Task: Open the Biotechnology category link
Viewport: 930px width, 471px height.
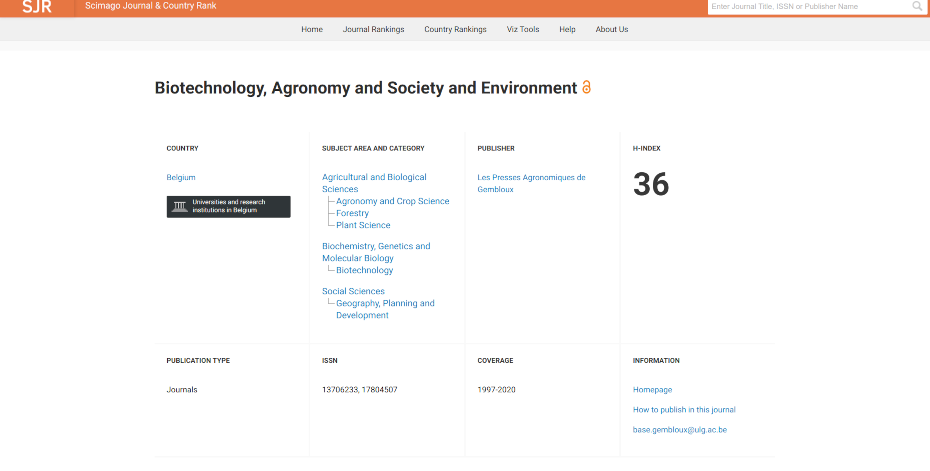Action: coord(364,270)
